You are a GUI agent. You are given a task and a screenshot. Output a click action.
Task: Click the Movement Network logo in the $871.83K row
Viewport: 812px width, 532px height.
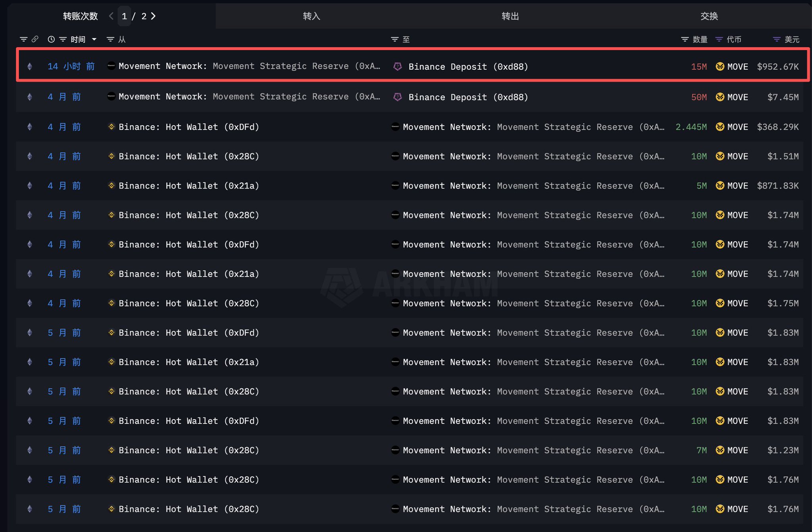click(x=395, y=185)
